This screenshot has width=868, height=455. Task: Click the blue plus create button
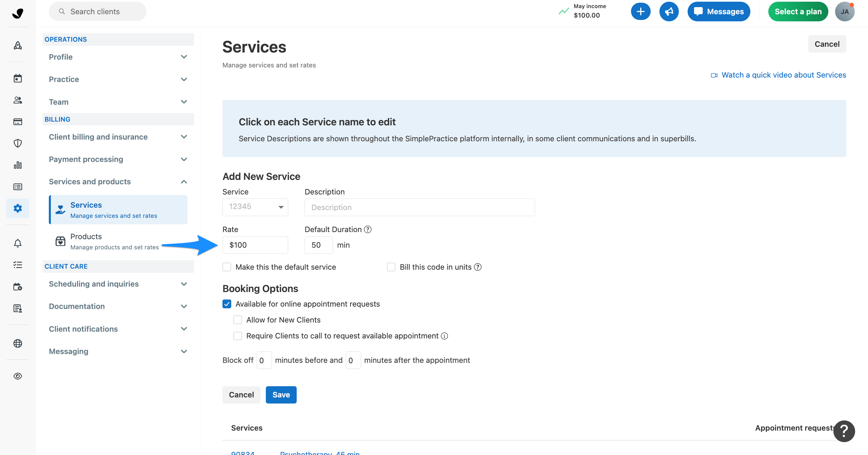tap(640, 12)
